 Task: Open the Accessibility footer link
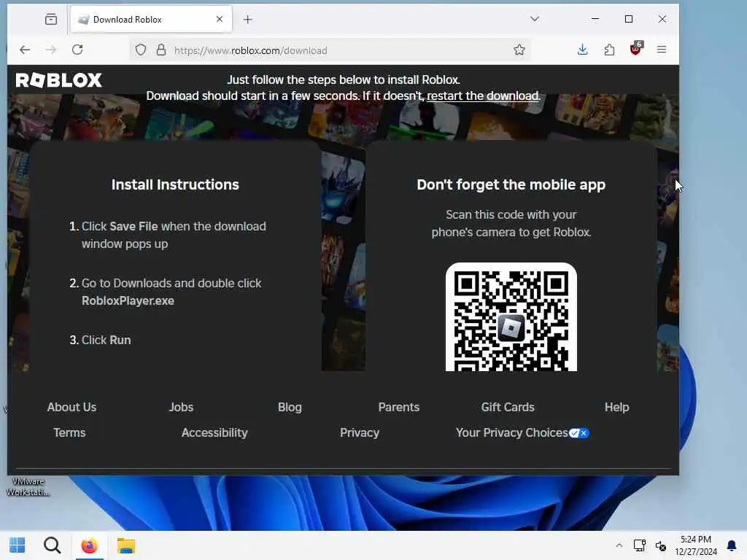click(x=214, y=432)
